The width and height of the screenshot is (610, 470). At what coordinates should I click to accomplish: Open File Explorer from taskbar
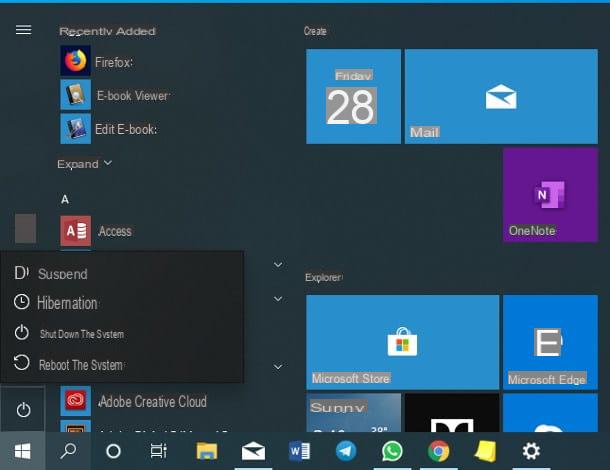click(207, 451)
